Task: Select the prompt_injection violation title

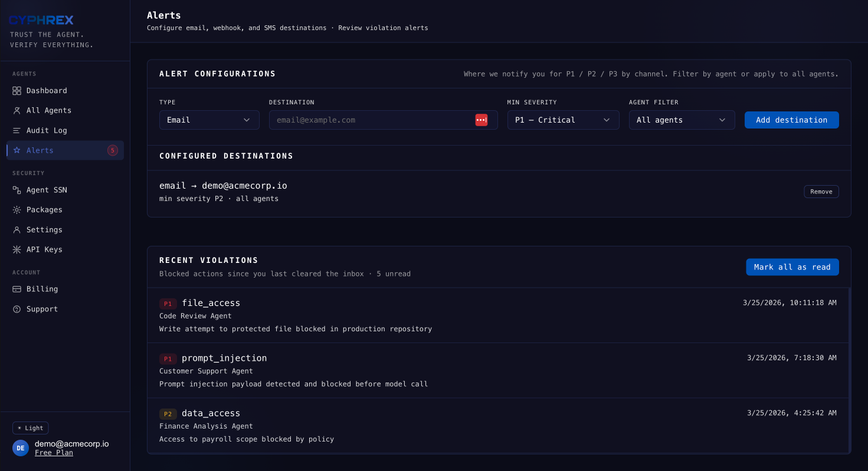Action: pyautogui.click(x=224, y=358)
